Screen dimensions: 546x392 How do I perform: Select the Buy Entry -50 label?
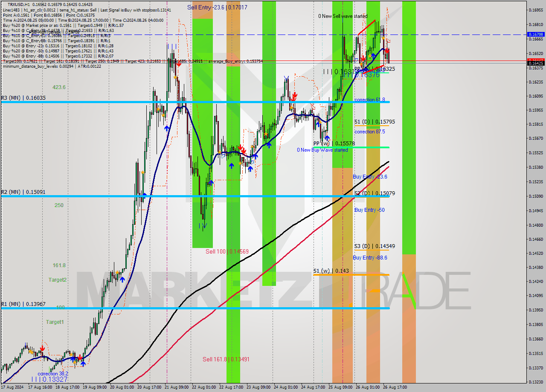369,210
